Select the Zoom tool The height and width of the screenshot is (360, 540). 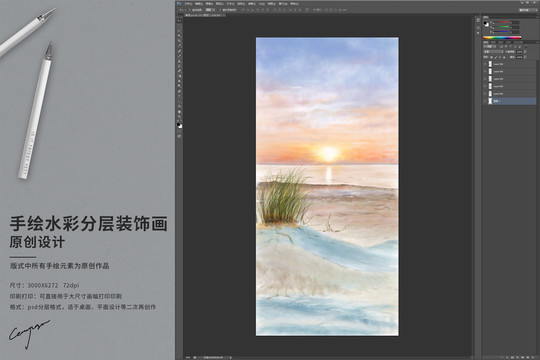pyautogui.click(x=179, y=117)
